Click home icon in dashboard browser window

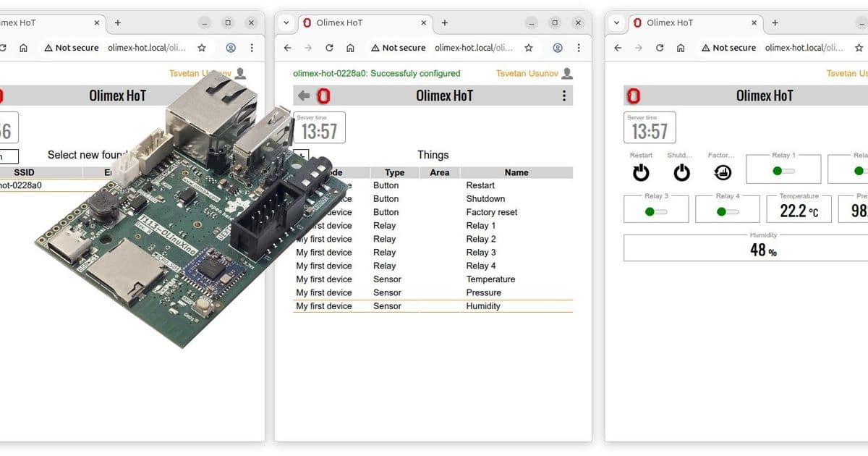pyautogui.click(x=681, y=48)
